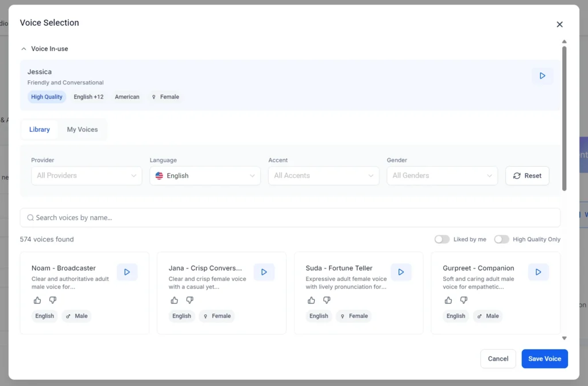This screenshot has height=386, width=588.
Task: Thumbs up Gurpreet - Companion voice
Action: tap(448, 301)
